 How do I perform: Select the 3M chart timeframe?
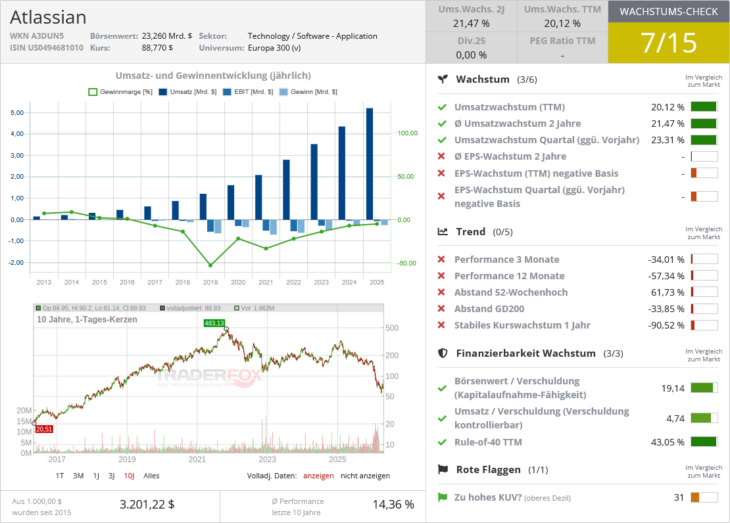(78, 475)
